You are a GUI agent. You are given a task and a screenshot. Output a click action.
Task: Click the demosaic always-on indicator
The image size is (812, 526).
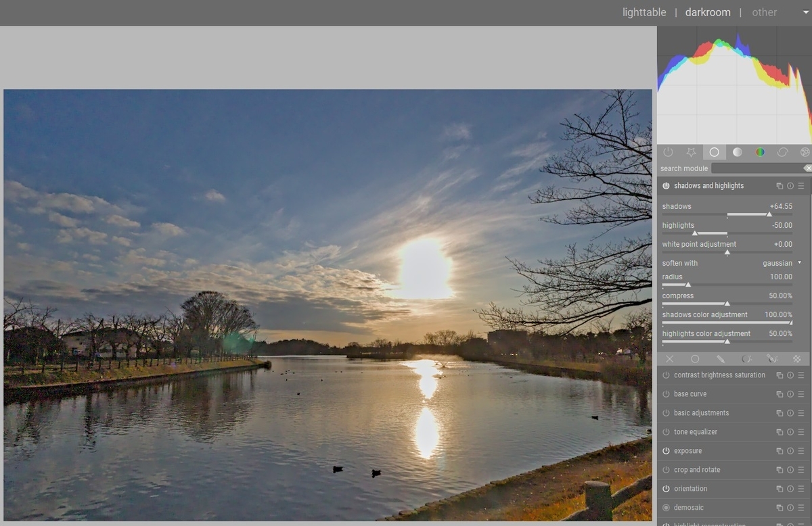[x=666, y=508]
